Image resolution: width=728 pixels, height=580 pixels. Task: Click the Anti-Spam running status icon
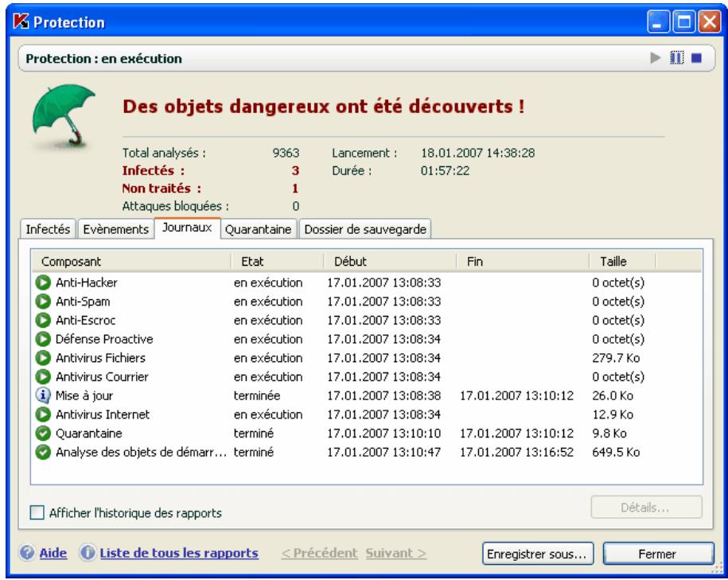pos(43,302)
